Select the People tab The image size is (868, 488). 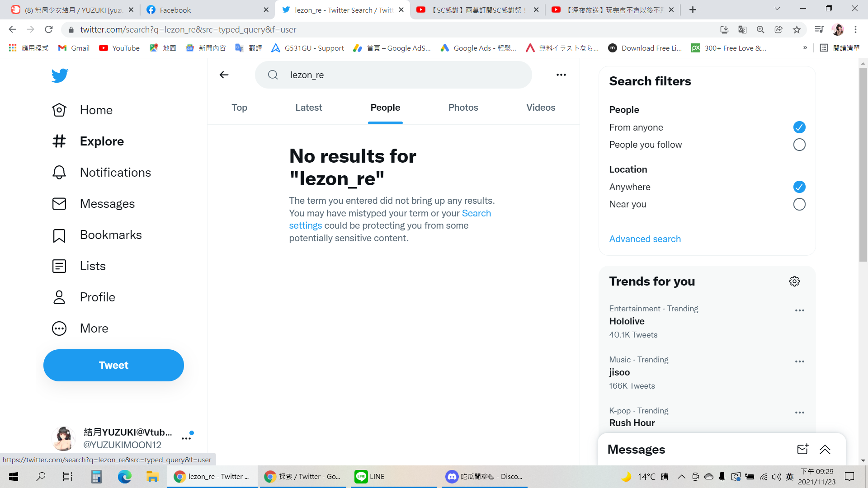(x=385, y=108)
